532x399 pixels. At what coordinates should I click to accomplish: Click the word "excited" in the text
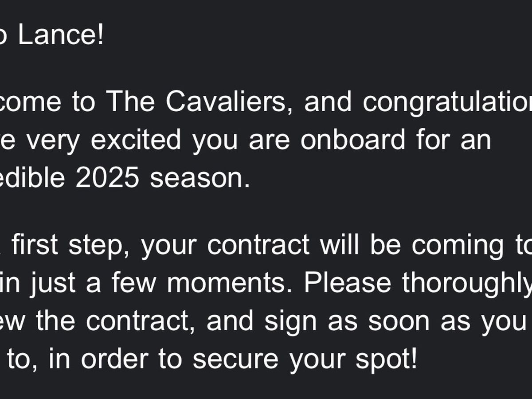tap(136, 140)
